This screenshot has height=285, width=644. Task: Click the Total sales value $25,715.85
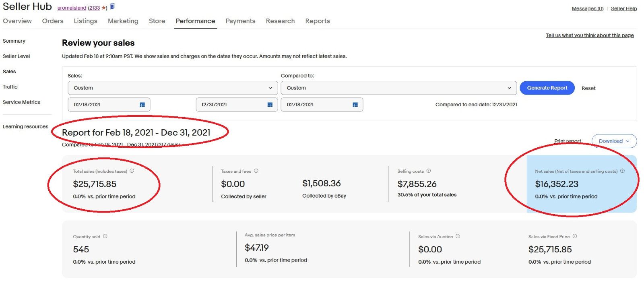click(95, 184)
